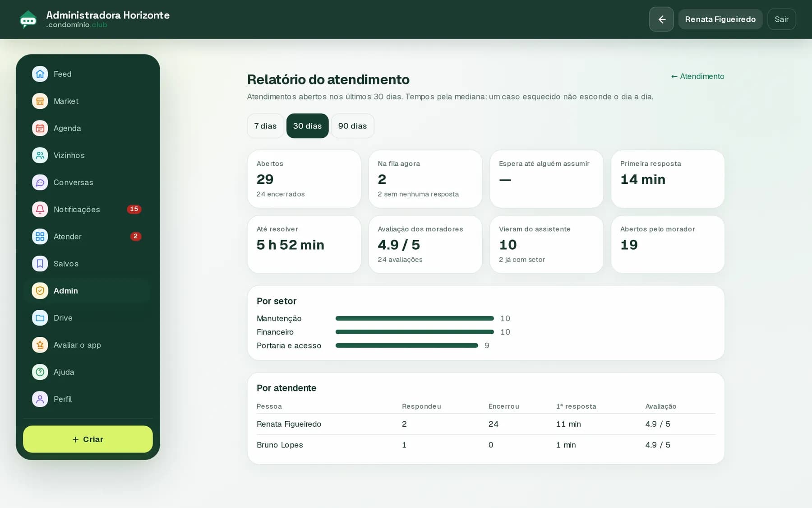Click the Abertos 29 stat card
The width and height of the screenshot is (812, 508).
[x=304, y=179]
